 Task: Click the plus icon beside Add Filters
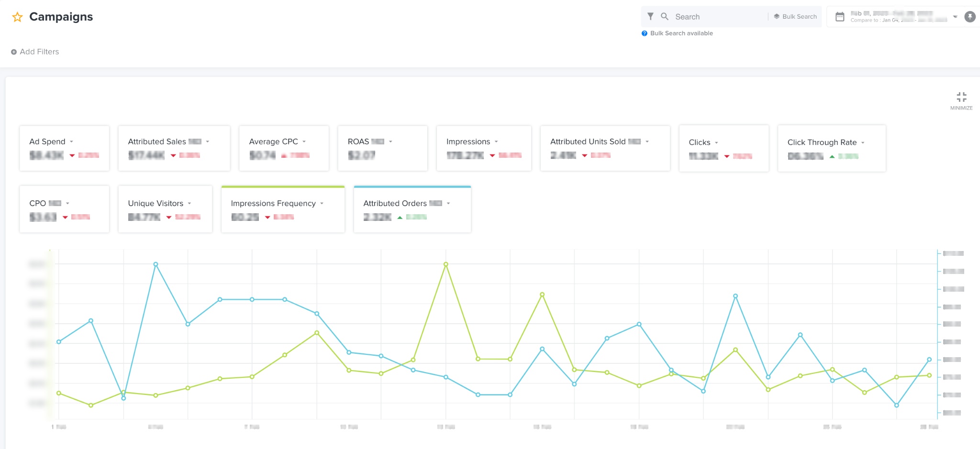click(x=14, y=52)
